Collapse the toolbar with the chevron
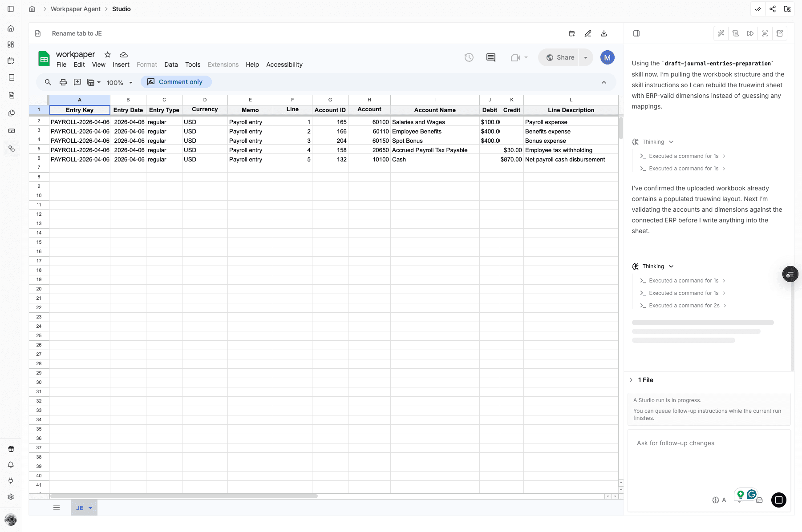 (x=604, y=82)
